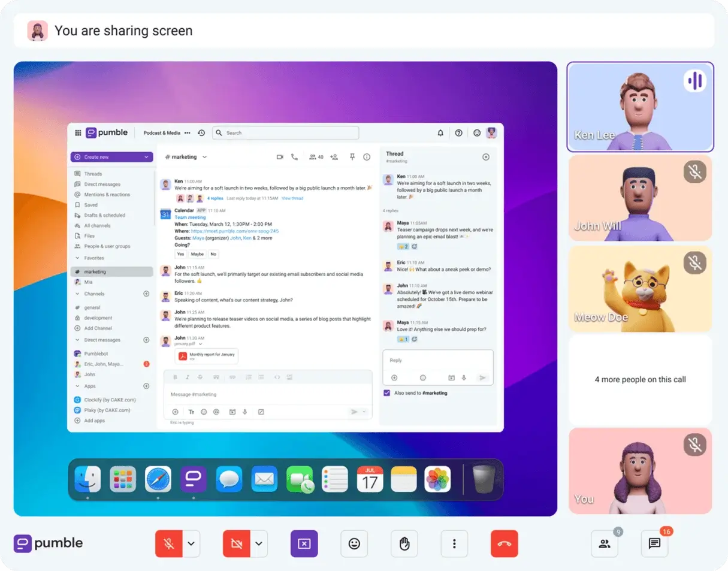
Task: Uncheck Also send to #marketing checkbox
Action: click(386, 393)
